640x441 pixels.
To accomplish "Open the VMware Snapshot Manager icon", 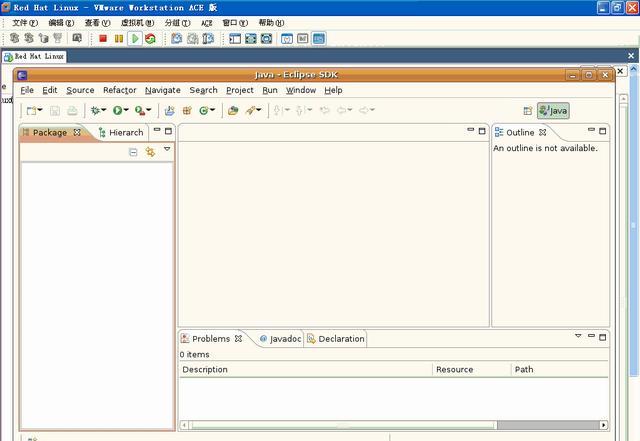I will point(208,39).
